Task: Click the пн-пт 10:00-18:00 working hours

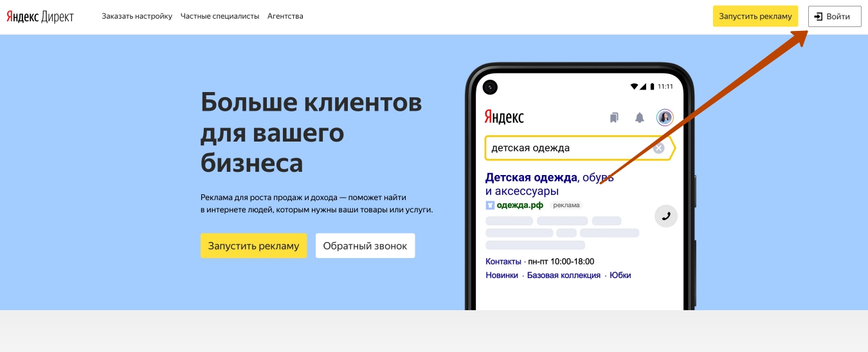Action: click(x=561, y=261)
